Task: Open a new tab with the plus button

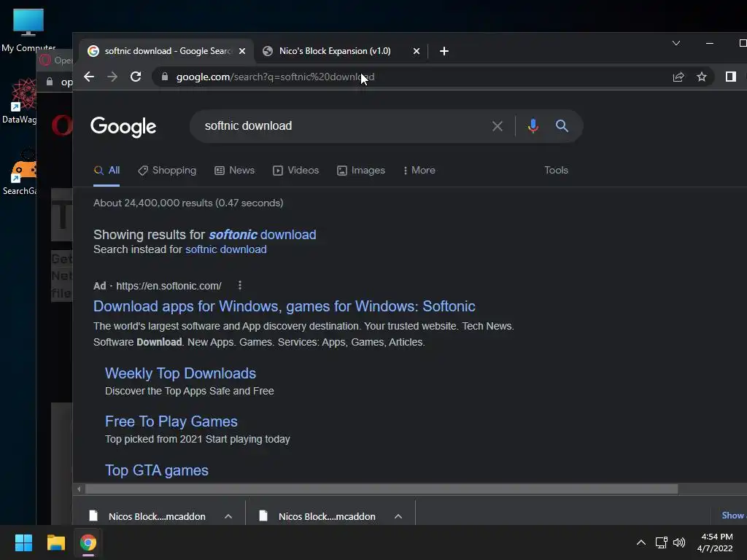Action: (444, 51)
